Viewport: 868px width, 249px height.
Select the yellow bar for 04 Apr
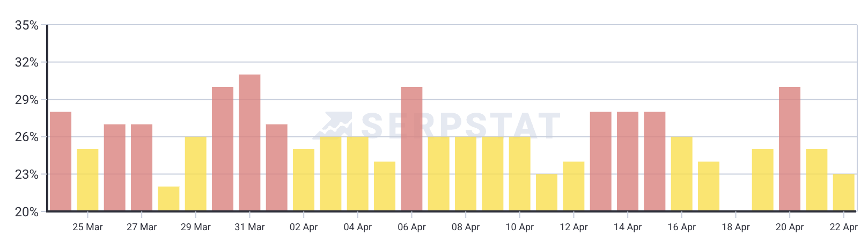(x=358, y=174)
